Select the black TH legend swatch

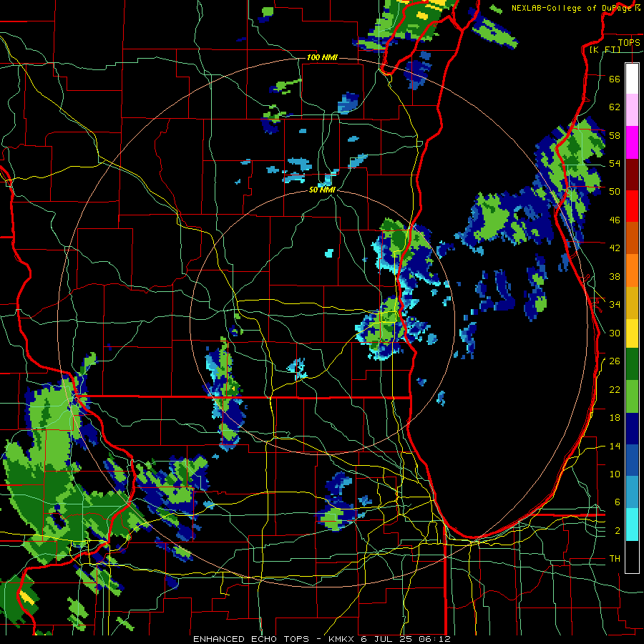click(632, 557)
